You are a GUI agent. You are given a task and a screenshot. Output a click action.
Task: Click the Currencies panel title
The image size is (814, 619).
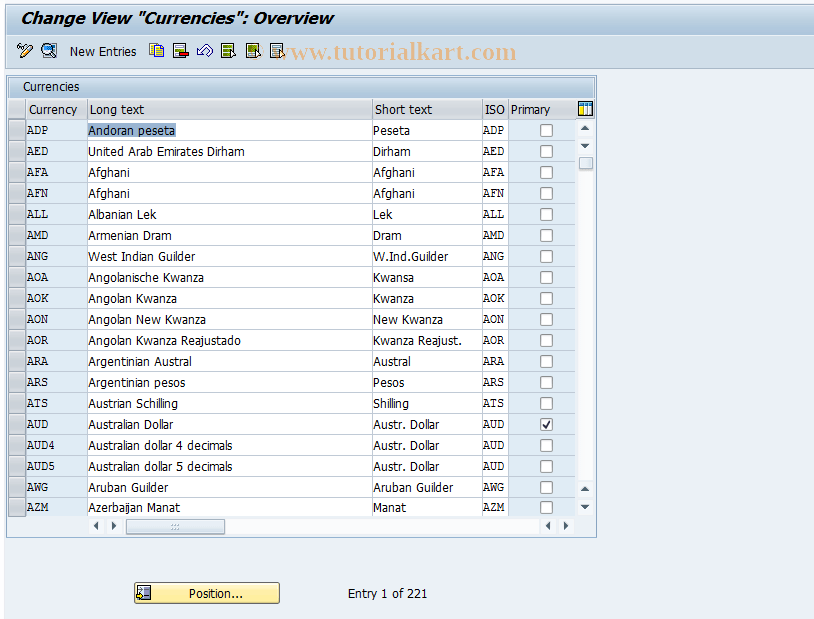[51, 86]
